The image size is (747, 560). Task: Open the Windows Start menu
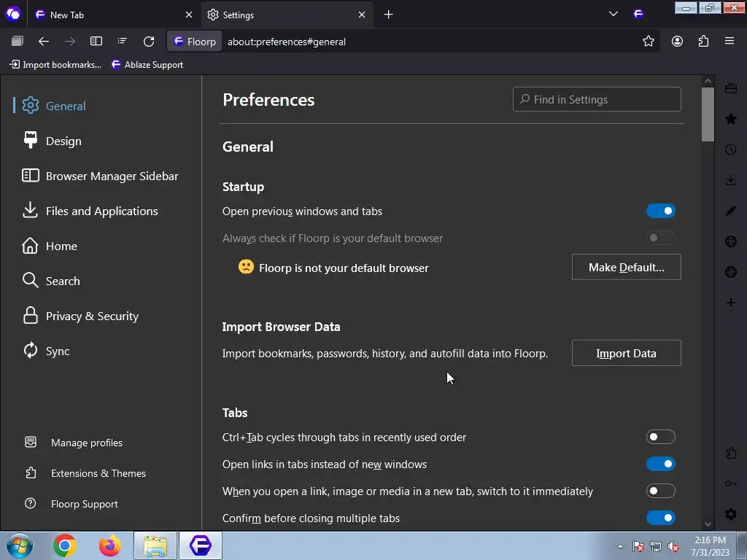[19, 545]
